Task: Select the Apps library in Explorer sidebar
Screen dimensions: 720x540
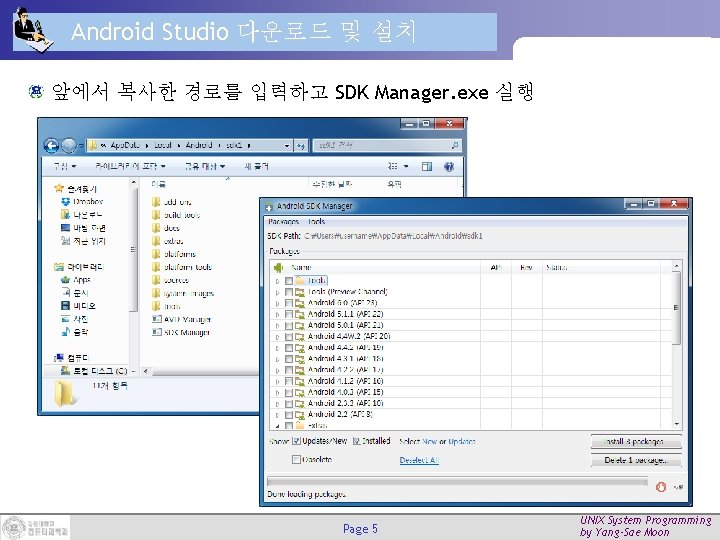Action: tap(76, 280)
